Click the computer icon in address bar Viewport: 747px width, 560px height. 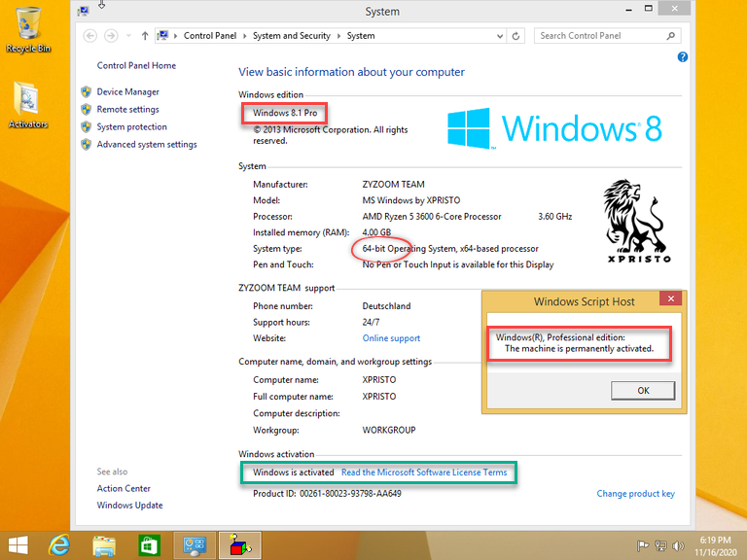click(163, 36)
